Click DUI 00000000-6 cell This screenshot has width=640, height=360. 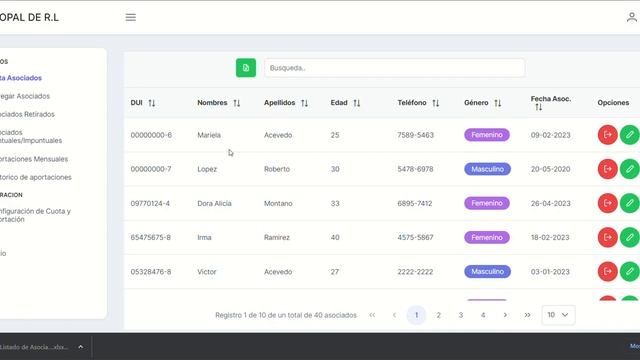pyautogui.click(x=151, y=135)
